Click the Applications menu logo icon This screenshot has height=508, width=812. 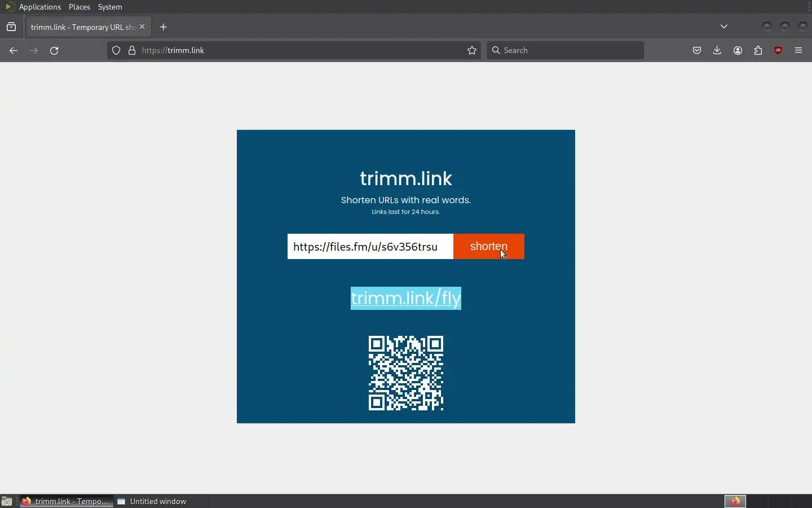pyautogui.click(x=11, y=7)
